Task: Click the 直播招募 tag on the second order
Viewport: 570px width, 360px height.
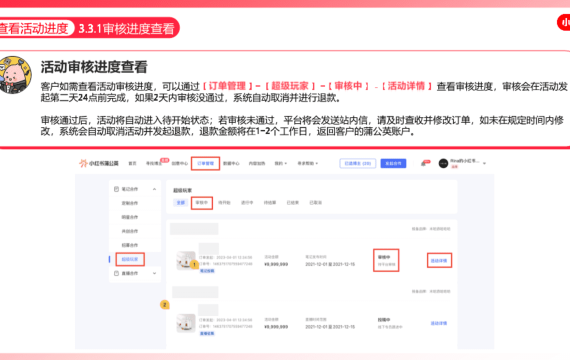Action: click(207, 333)
